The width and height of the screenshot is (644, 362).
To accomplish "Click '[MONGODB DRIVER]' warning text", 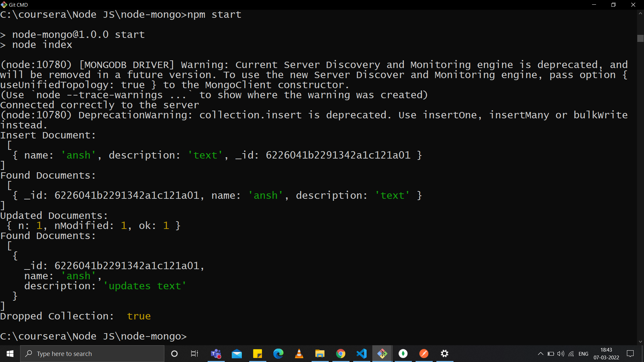I will (x=127, y=65).
